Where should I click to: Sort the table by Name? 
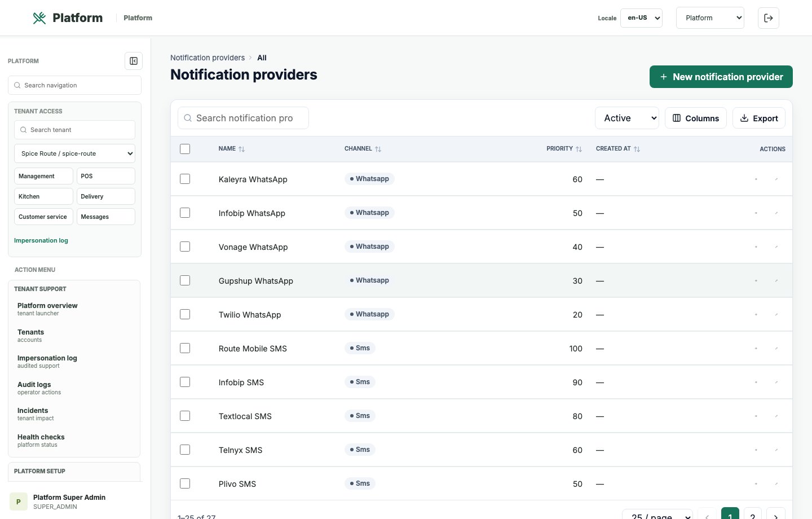click(x=232, y=149)
